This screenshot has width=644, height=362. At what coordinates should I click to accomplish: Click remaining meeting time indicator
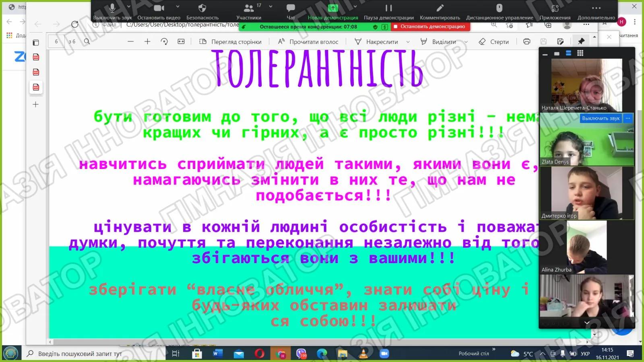coord(308,27)
